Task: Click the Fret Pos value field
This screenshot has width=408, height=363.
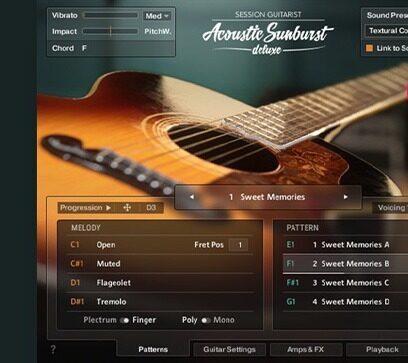Action: coord(239,245)
